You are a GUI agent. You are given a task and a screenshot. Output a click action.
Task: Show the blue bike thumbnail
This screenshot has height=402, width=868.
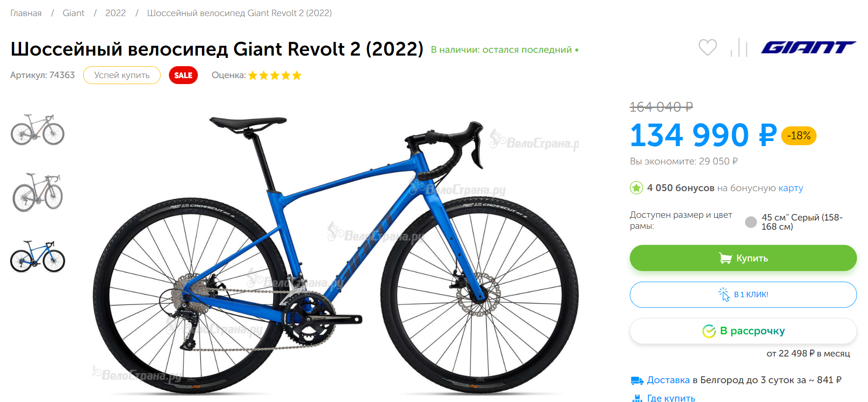38,256
